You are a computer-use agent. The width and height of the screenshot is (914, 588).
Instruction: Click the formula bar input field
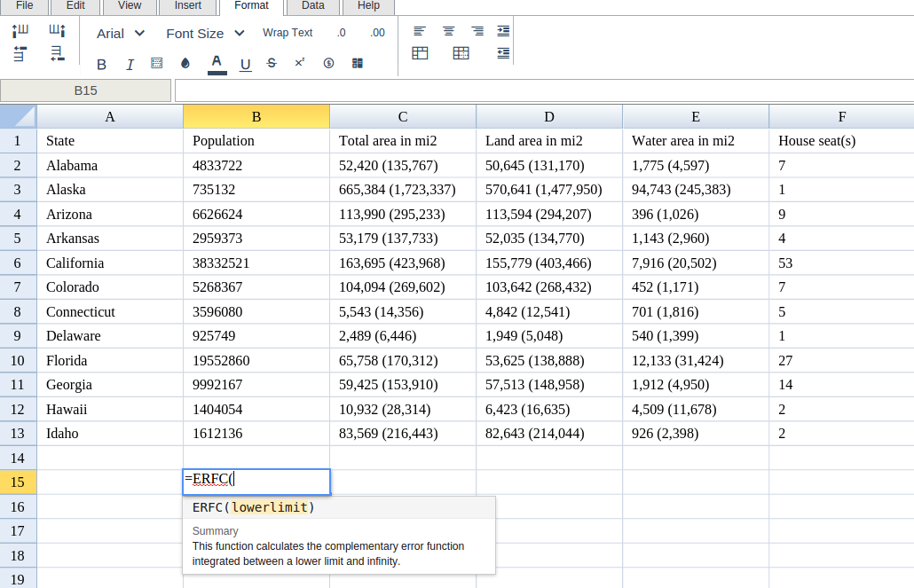(543, 90)
